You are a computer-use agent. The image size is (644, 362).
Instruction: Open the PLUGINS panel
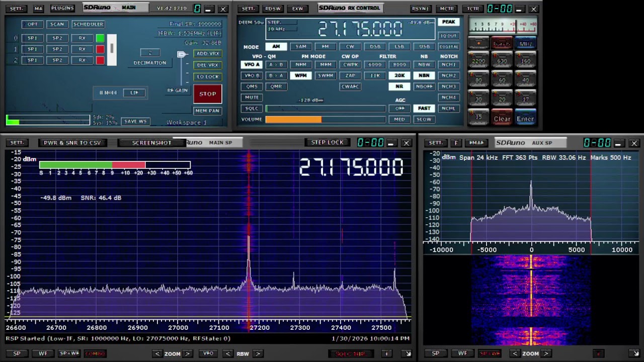(x=62, y=9)
